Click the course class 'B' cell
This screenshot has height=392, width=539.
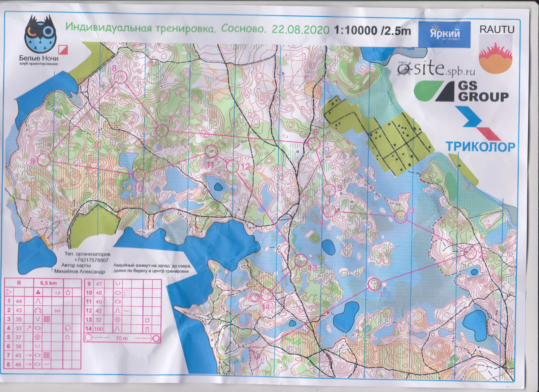19,283
